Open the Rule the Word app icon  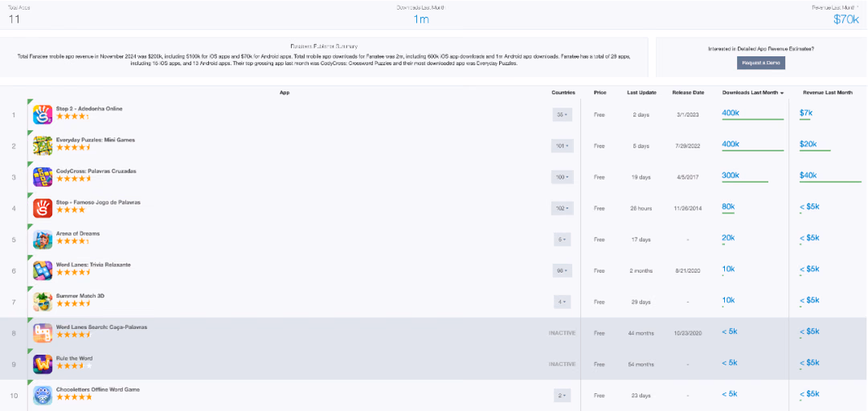click(43, 364)
